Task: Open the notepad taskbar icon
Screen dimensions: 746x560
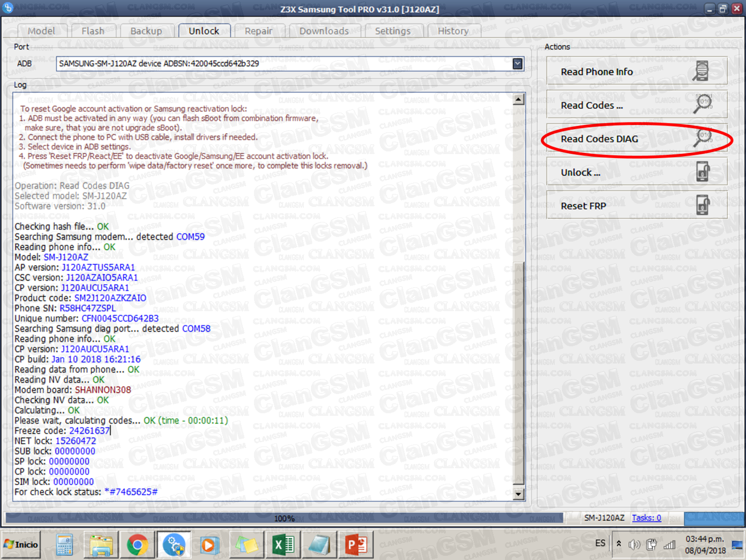Action: click(319, 545)
